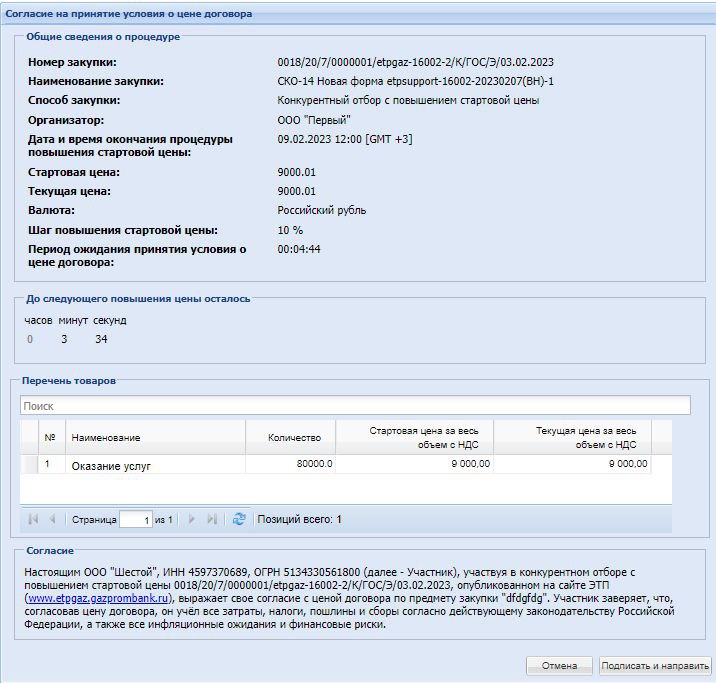Go to last page in goods pager
Screen dimensions: 716x683
[211, 519]
